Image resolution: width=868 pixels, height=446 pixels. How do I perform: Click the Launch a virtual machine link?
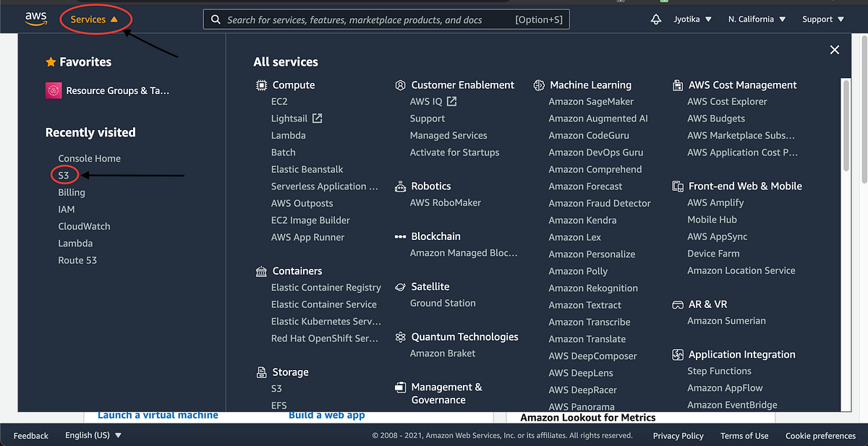(x=158, y=414)
